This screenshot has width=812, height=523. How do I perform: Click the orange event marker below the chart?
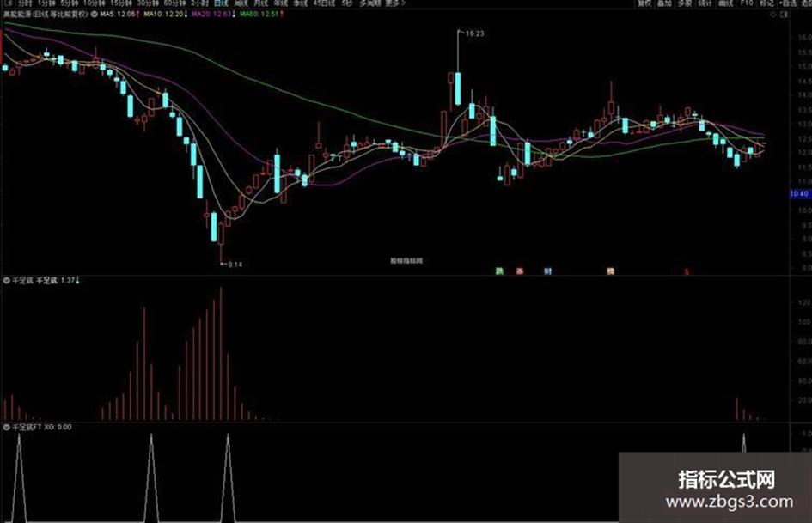point(611,271)
